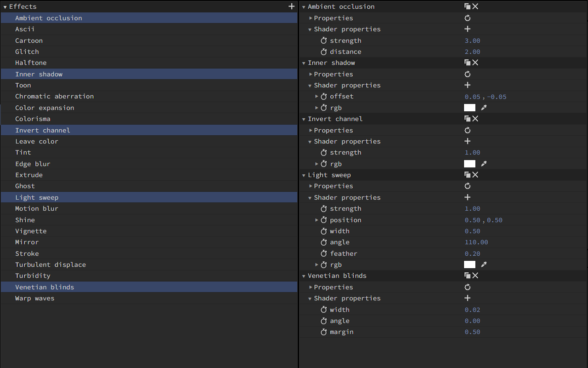
Task: Toggle stopwatch for Light sweep angle
Action: click(x=324, y=242)
